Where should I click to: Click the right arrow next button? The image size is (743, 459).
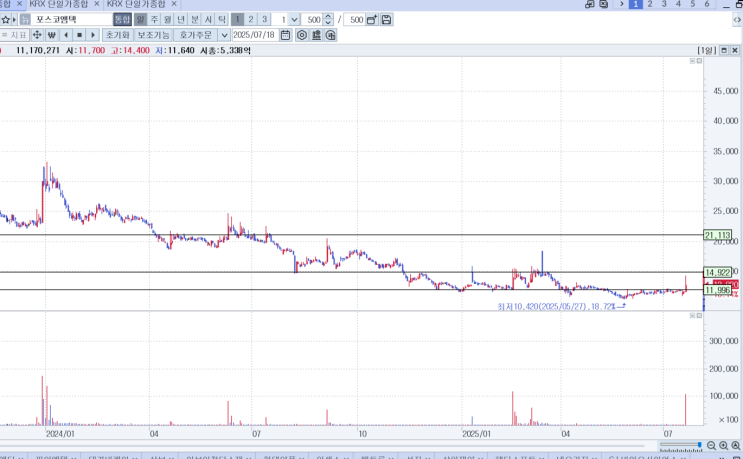[x=93, y=35]
